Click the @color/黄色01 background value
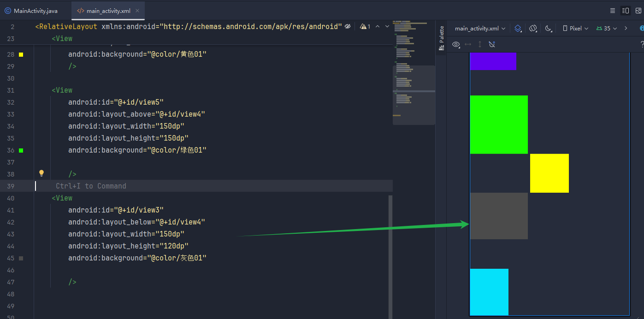The height and width of the screenshot is (319, 644). (x=177, y=54)
